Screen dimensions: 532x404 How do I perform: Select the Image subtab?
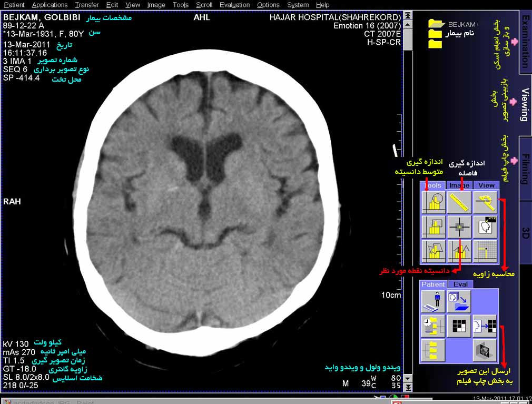(x=459, y=185)
